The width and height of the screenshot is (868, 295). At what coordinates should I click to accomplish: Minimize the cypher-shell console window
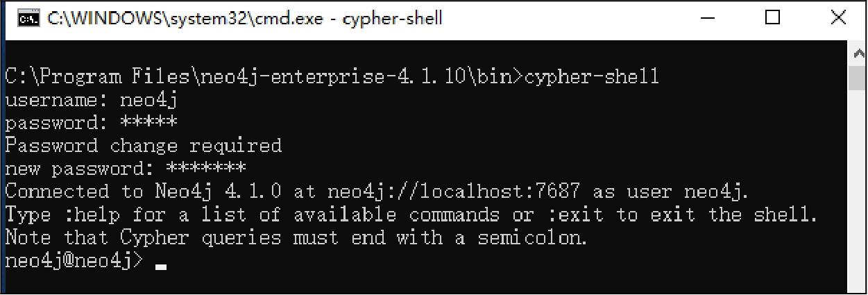coord(708,18)
